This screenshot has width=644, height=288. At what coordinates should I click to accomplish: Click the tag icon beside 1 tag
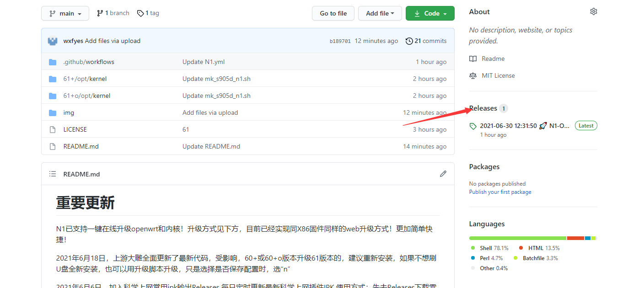(140, 13)
